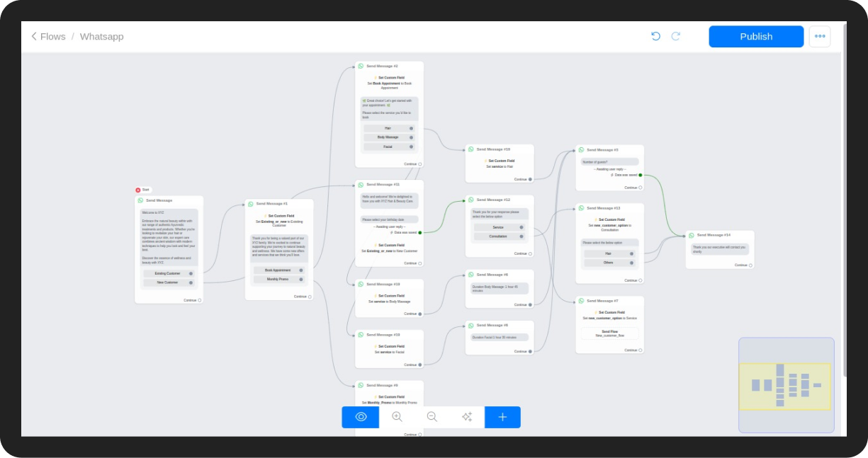This screenshot has width=868, height=458.
Task: Click the redo arrow icon
Action: (676, 36)
